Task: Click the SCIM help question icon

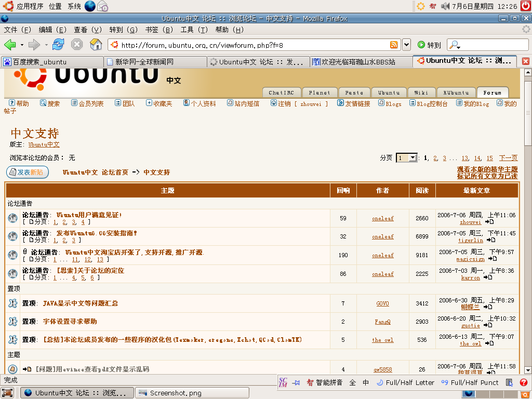Action: click(523, 382)
